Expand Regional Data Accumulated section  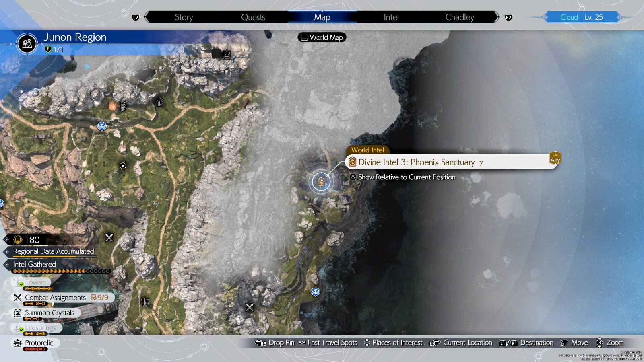(53, 251)
